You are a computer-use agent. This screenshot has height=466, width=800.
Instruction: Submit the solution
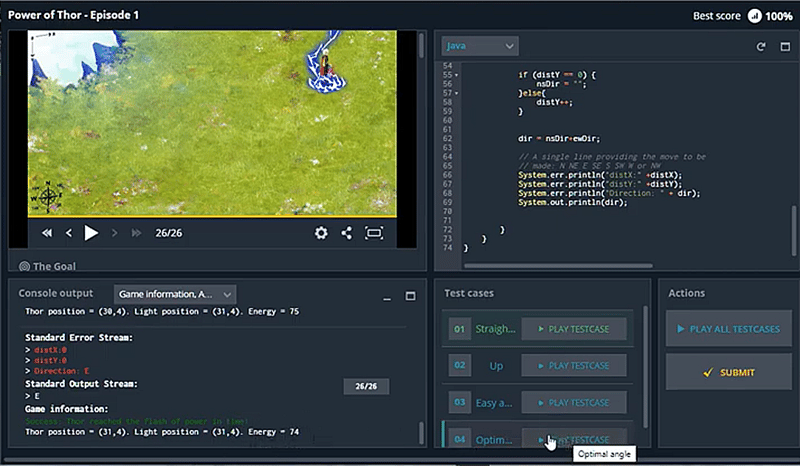pos(729,372)
